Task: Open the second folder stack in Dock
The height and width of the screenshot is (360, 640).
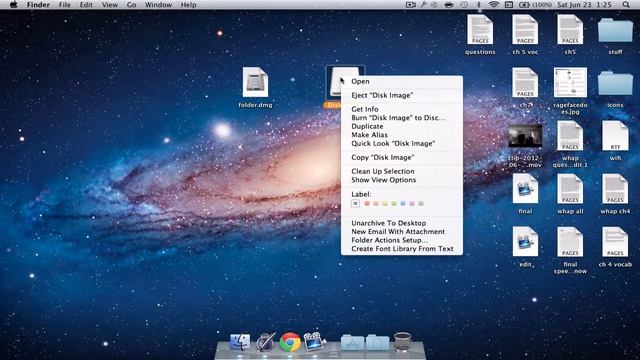Action: pyautogui.click(x=378, y=342)
